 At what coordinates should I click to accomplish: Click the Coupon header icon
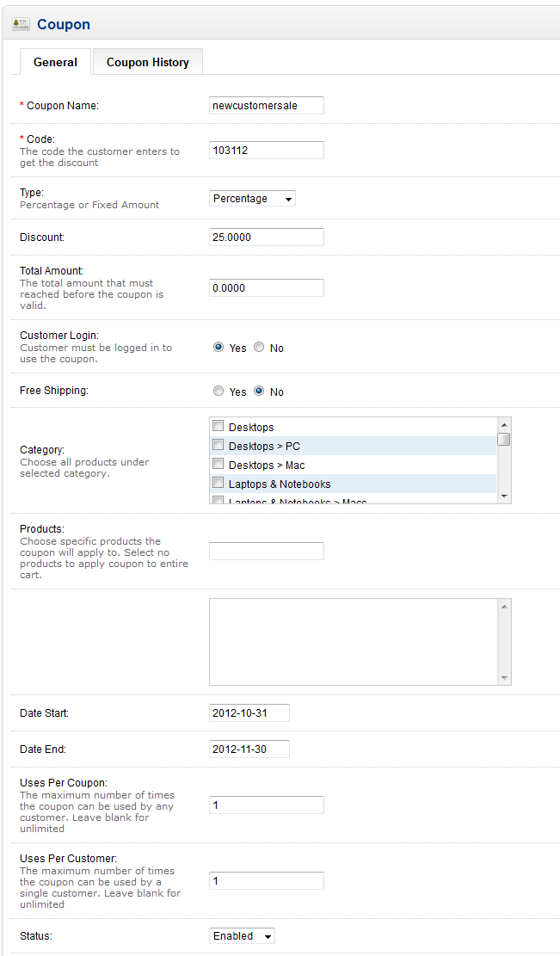coord(22,24)
